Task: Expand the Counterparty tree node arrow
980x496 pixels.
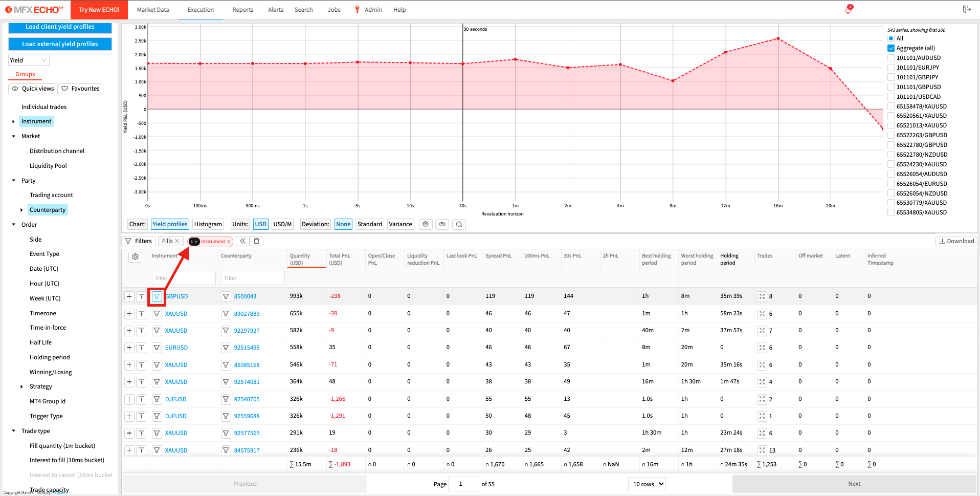Action: 21,210
